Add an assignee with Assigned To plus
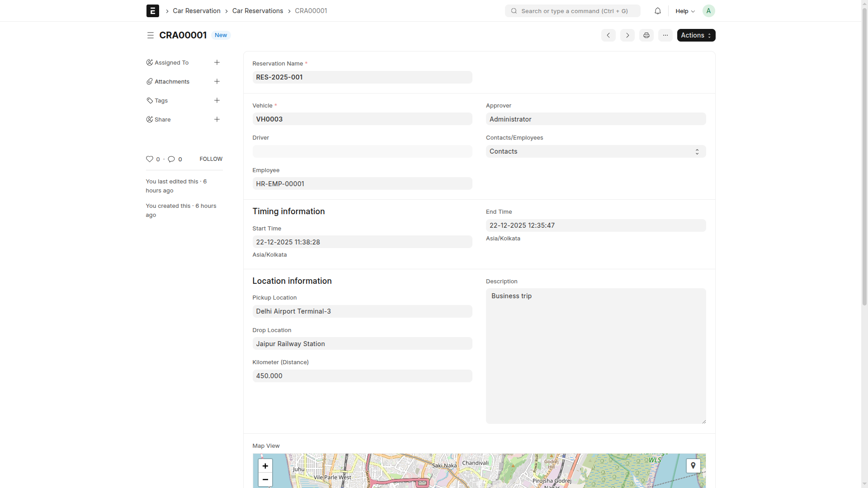The image size is (868, 488). [217, 62]
